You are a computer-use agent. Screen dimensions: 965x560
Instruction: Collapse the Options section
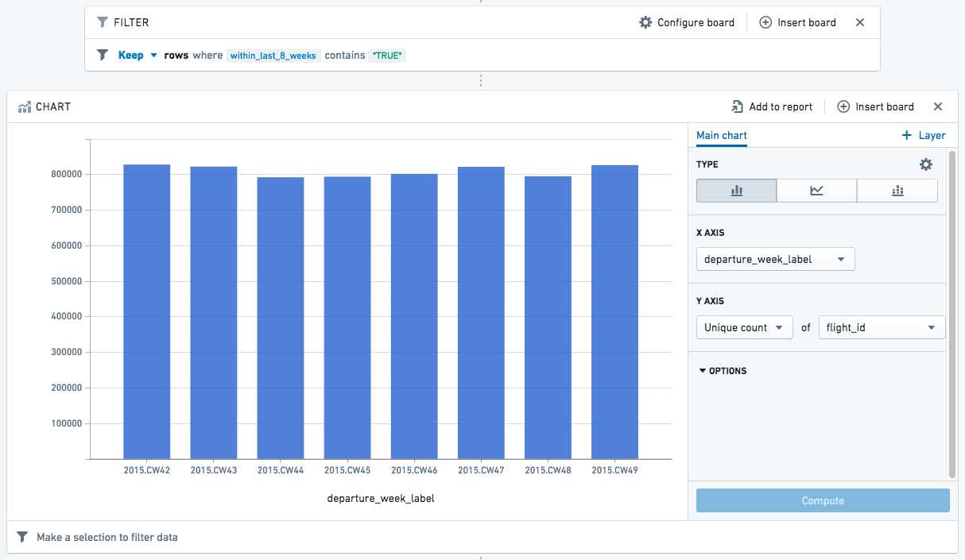(x=723, y=371)
